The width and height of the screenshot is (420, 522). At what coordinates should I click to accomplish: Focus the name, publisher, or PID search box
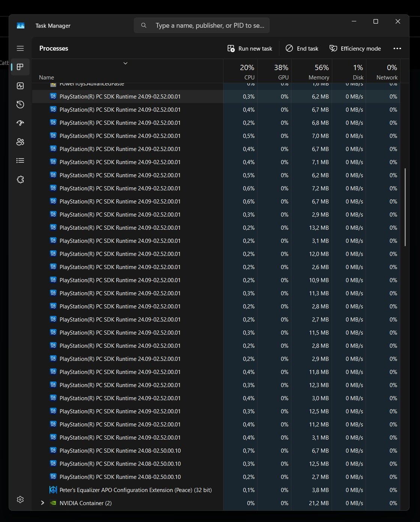[x=202, y=25]
